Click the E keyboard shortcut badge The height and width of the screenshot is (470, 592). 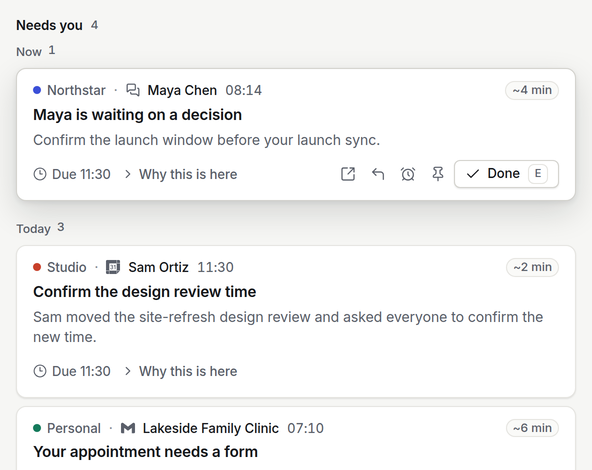(x=538, y=174)
